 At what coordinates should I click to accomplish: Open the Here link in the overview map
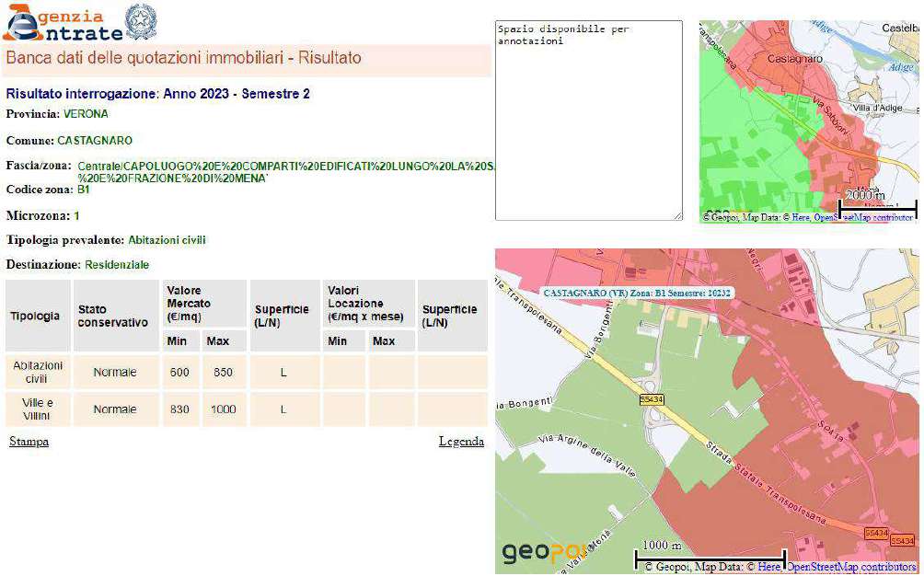pos(799,218)
